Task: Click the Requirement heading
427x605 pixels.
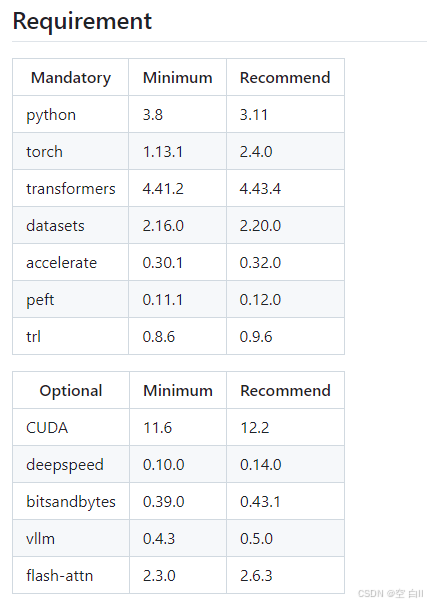Action: coord(82,21)
